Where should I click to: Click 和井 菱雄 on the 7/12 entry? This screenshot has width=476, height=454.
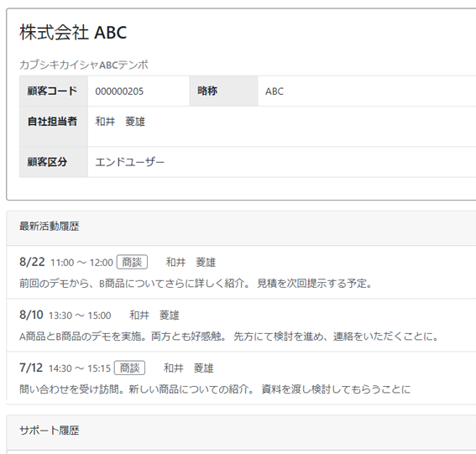189,368
